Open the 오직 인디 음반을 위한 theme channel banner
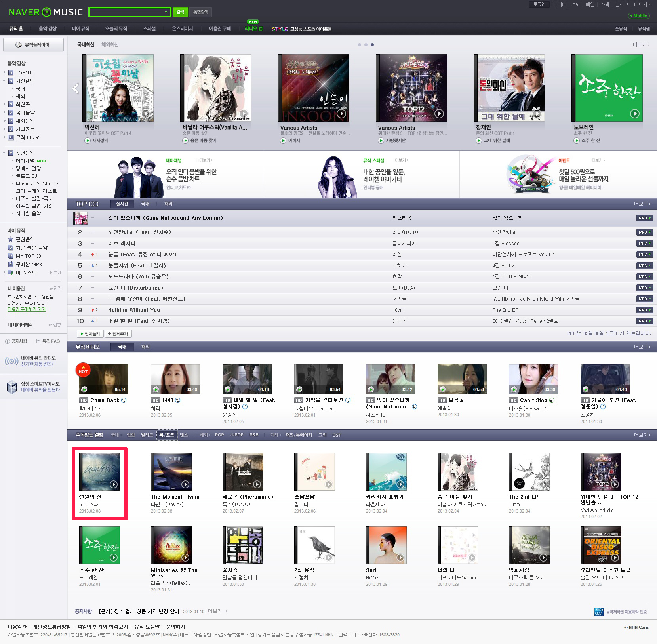657x644 pixels. click(x=191, y=175)
